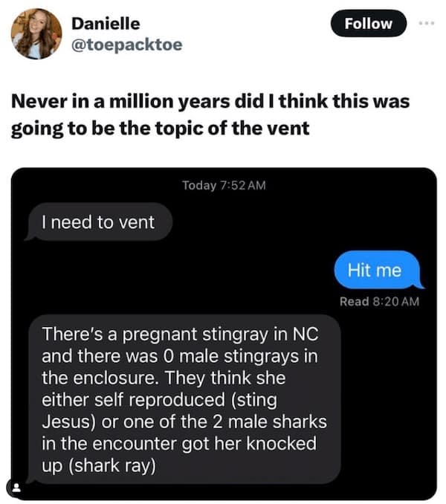446x504 pixels.
Task: Click the 'in the encounter got her knocked' line
Action: (179, 444)
